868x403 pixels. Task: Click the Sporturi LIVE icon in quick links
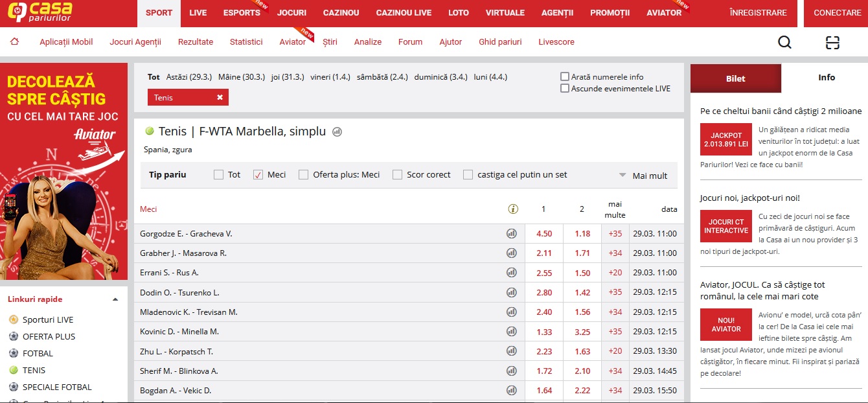(x=14, y=319)
